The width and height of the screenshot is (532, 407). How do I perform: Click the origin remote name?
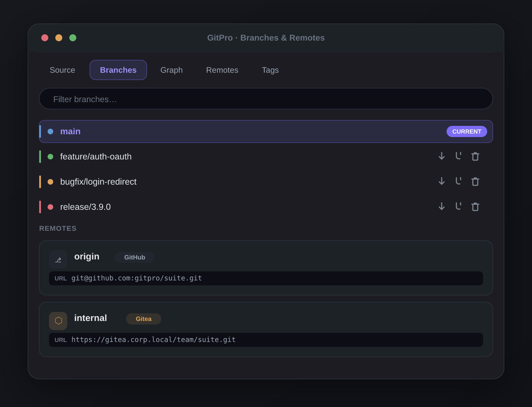click(87, 257)
